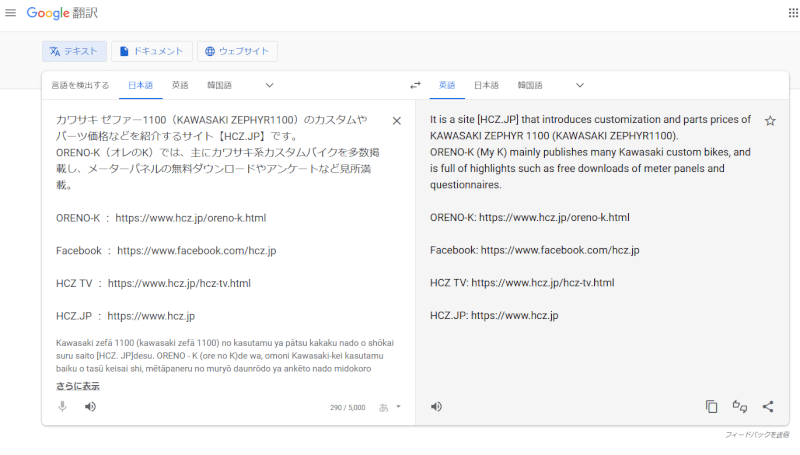Select the テキスト translation mode

[x=74, y=51]
